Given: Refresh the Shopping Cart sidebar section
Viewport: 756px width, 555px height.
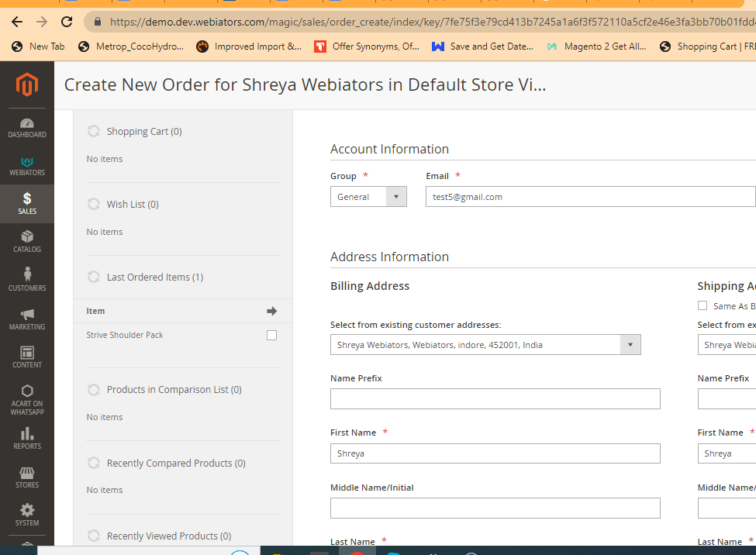Looking at the screenshot, I should [94, 131].
